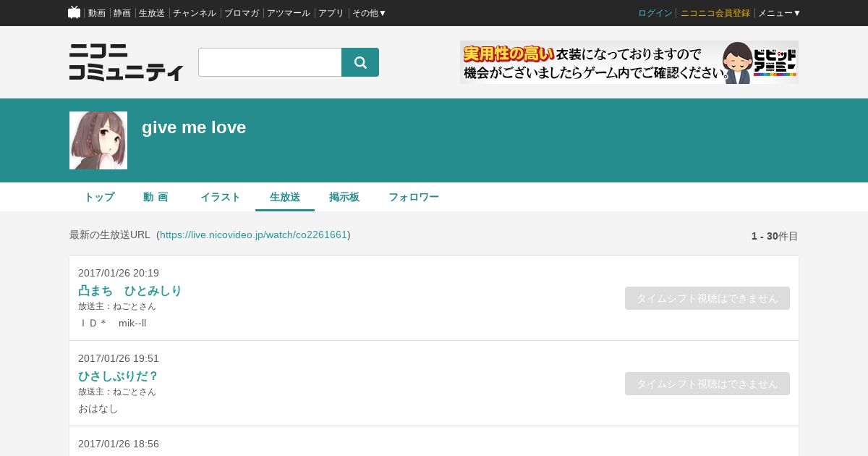Open 静画 in the top bar
This screenshot has height=456, width=868.
pos(122,13)
